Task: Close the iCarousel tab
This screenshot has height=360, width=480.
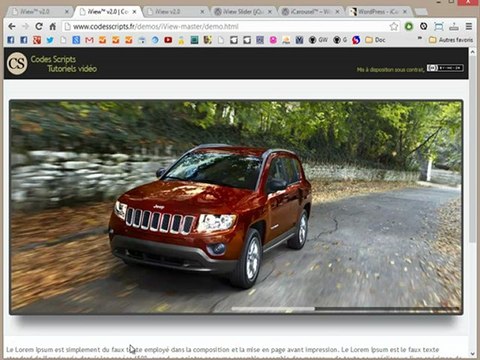Action: coord(337,12)
